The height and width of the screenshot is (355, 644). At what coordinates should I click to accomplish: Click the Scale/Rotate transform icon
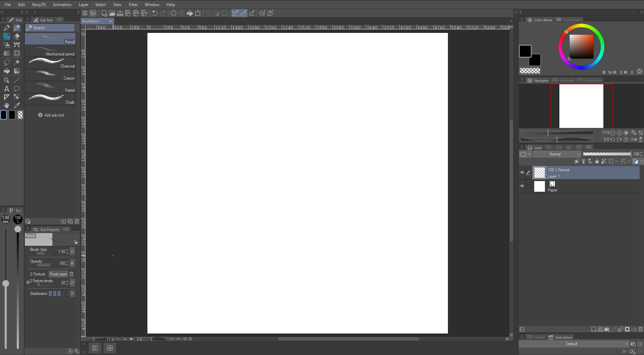coord(198,13)
